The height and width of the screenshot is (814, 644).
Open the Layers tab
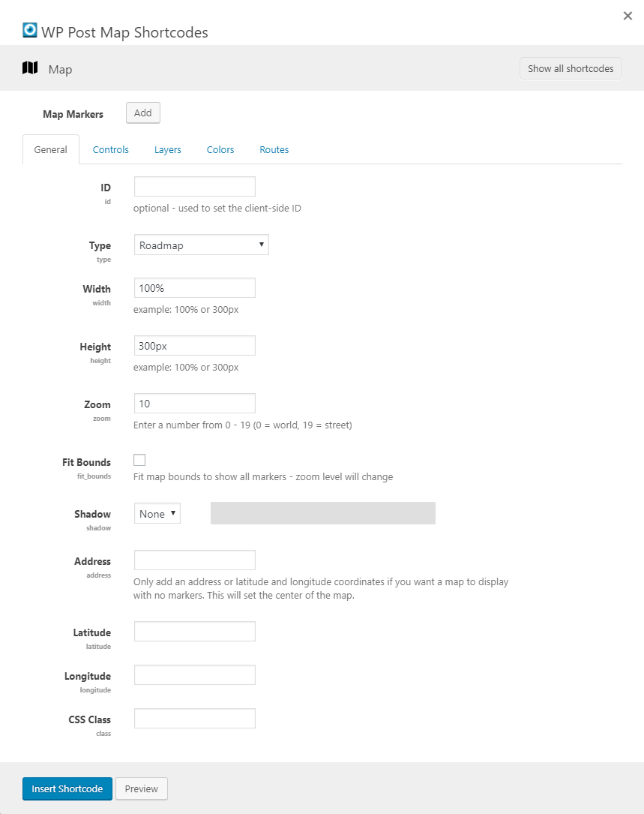(168, 149)
